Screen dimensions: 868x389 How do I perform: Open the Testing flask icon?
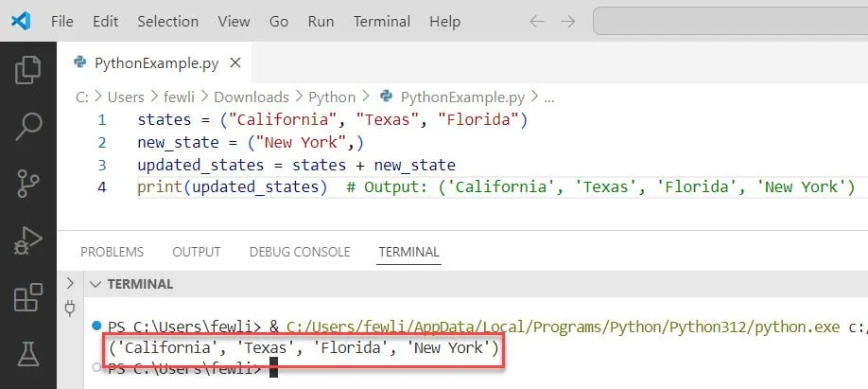click(x=28, y=356)
